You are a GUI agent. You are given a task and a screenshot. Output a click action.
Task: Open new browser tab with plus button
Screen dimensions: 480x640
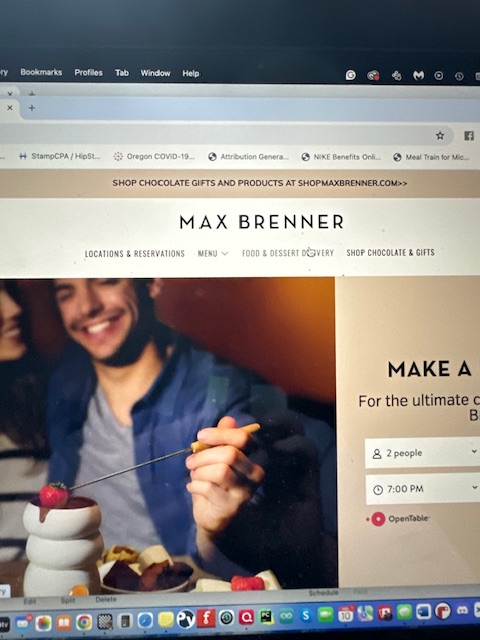point(32,108)
